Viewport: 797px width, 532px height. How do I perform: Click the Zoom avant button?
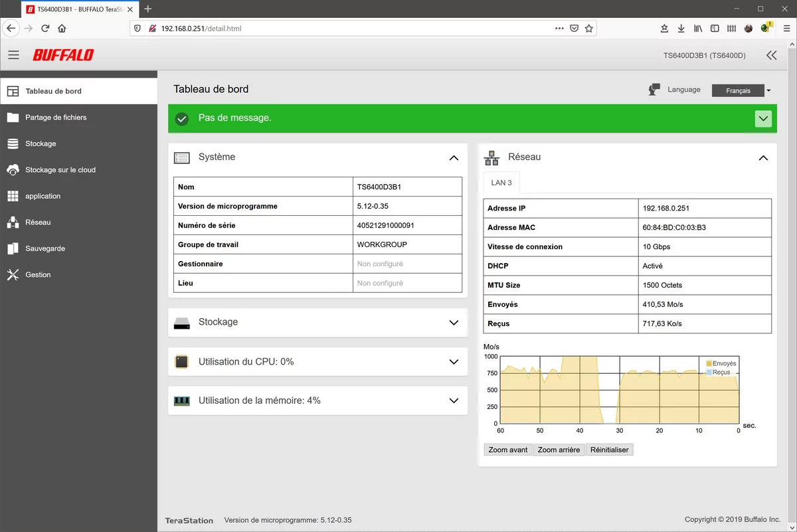pos(508,450)
